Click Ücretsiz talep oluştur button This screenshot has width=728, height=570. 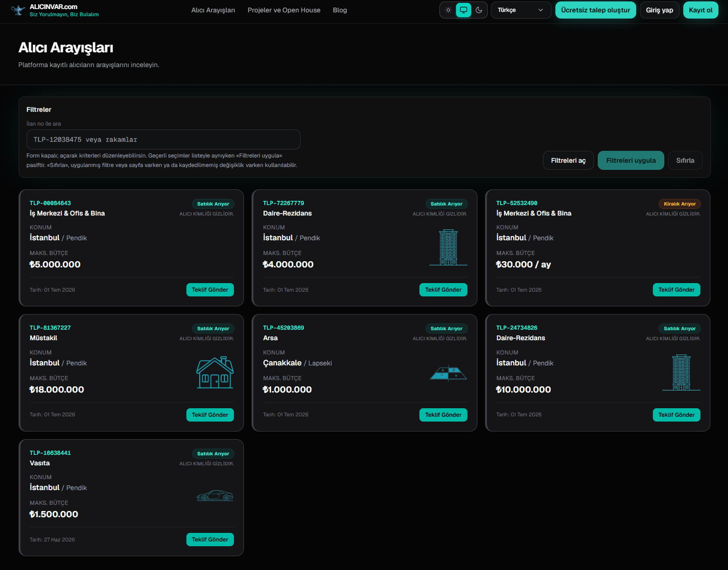coord(595,10)
